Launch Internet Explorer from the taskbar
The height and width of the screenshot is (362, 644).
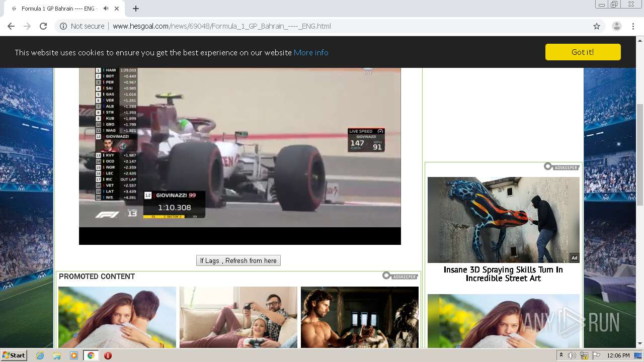[40, 355]
